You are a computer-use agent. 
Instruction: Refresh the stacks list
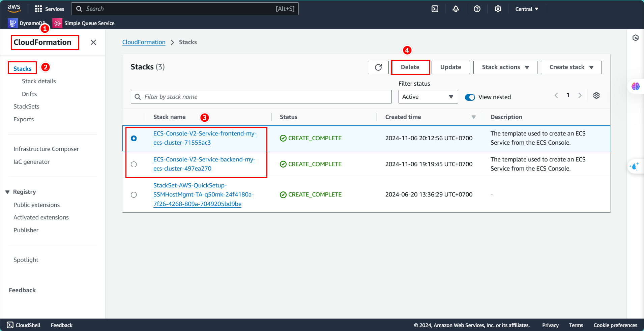(378, 67)
